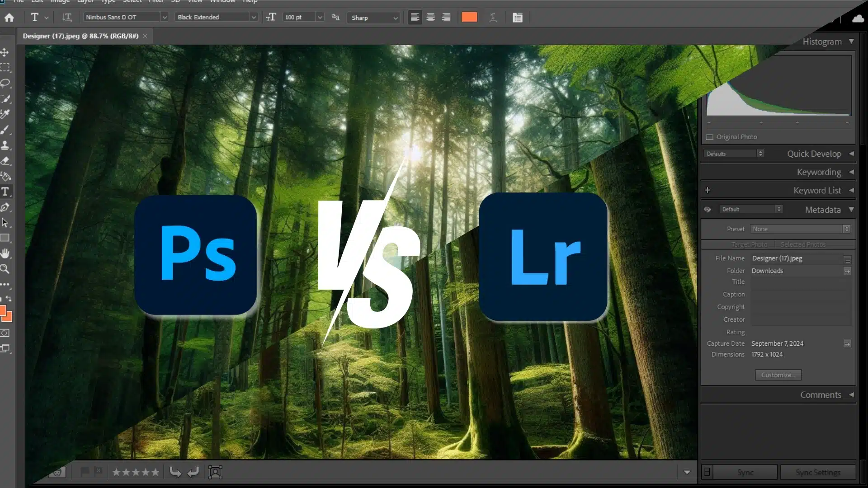Select the Brush tool
The height and width of the screenshot is (488, 868).
point(5,130)
